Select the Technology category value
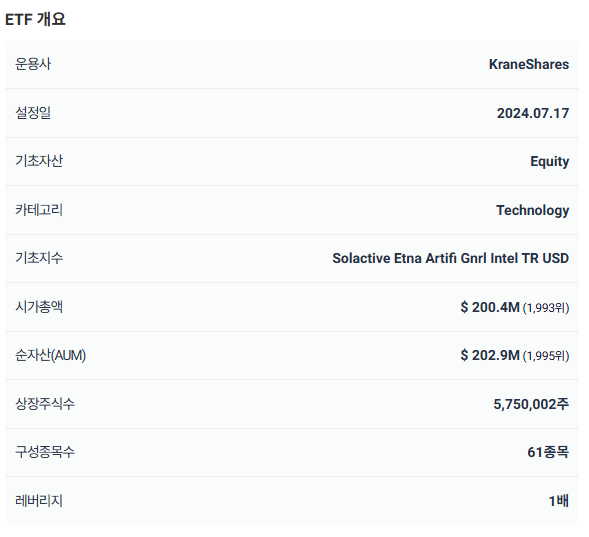This screenshot has height=537, width=589. (533, 210)
